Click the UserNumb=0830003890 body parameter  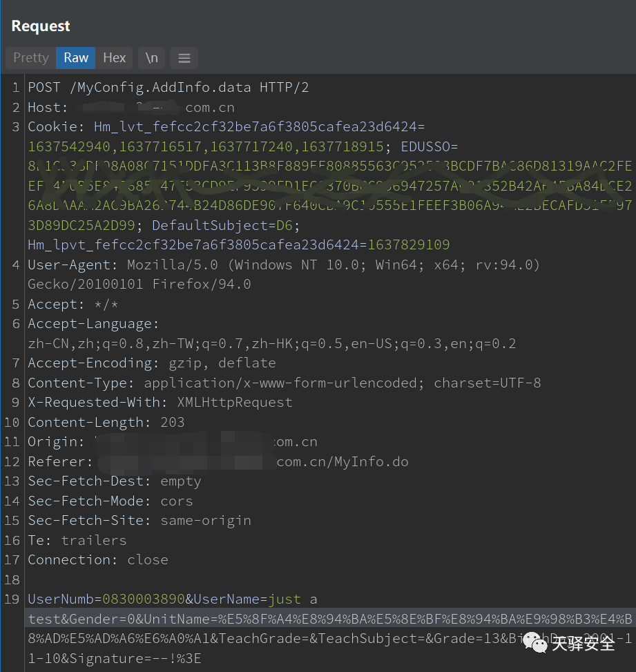point(106,599)
